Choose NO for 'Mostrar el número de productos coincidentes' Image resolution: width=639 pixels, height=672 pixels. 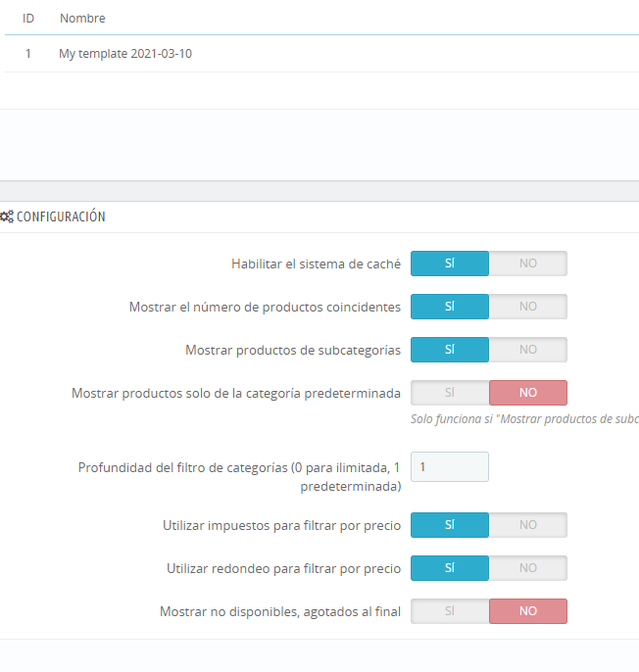tap(528, 307)
